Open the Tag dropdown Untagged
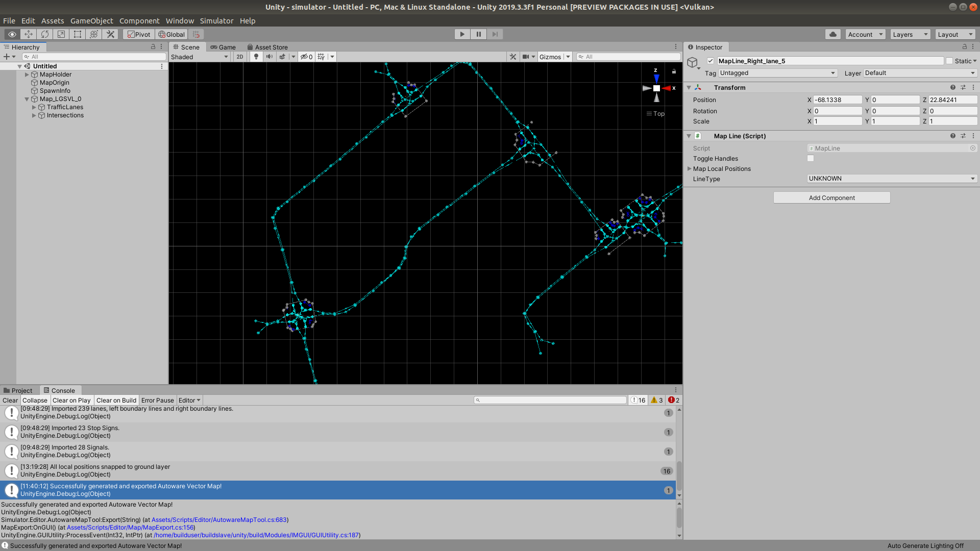This screenshot has height=551, width=980. pyautogui.click(x=778, y=73)
